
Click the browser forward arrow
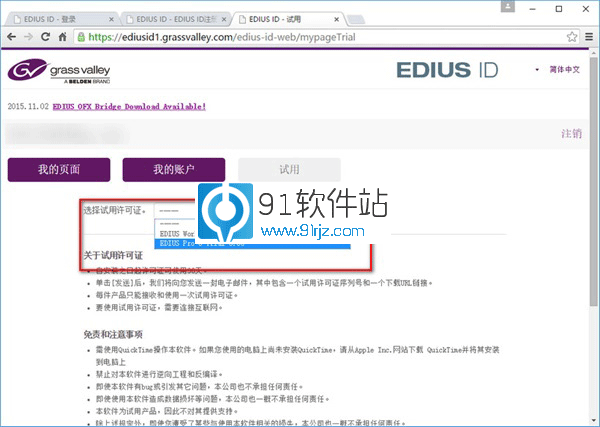[30, 35]
